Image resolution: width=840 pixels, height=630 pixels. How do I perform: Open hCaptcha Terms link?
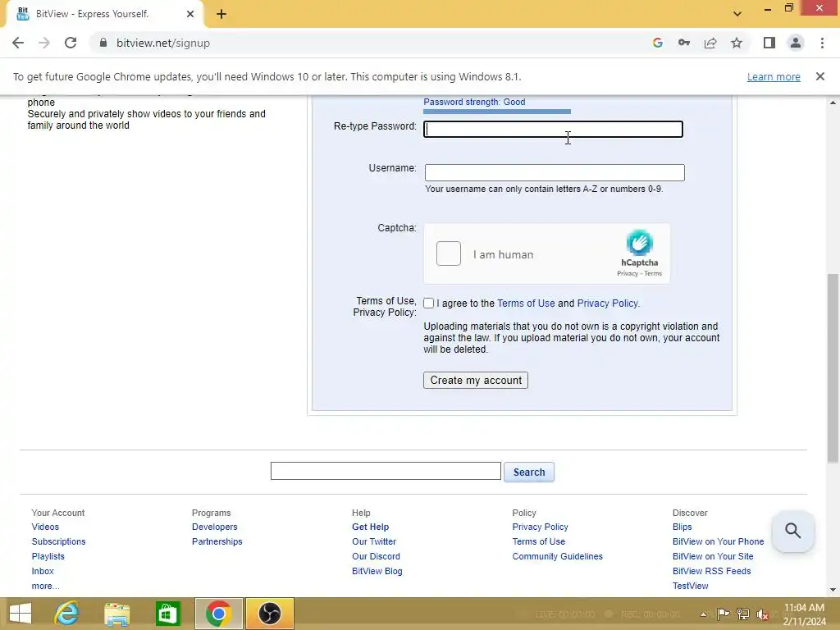(653, 274)
